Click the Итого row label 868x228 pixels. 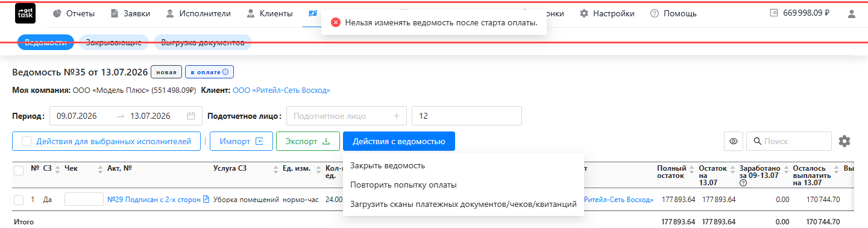tap(23, 222)
